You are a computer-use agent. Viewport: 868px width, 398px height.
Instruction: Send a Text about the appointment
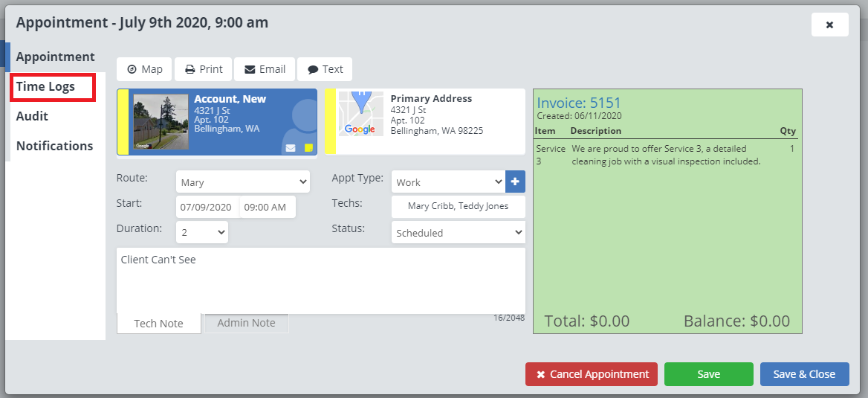325,69
